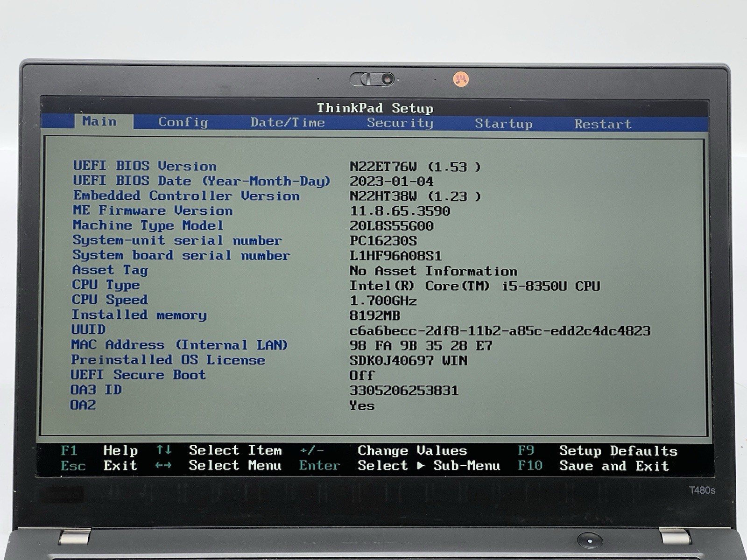
Task: Select the UUID value starting c6a6becc
Action: (x=500, y=331)
